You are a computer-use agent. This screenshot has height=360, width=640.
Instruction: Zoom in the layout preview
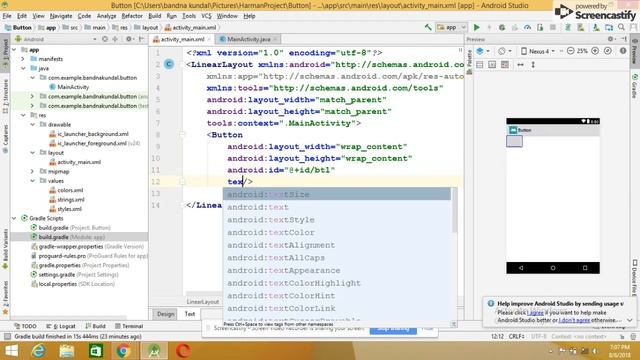(595, 51)
